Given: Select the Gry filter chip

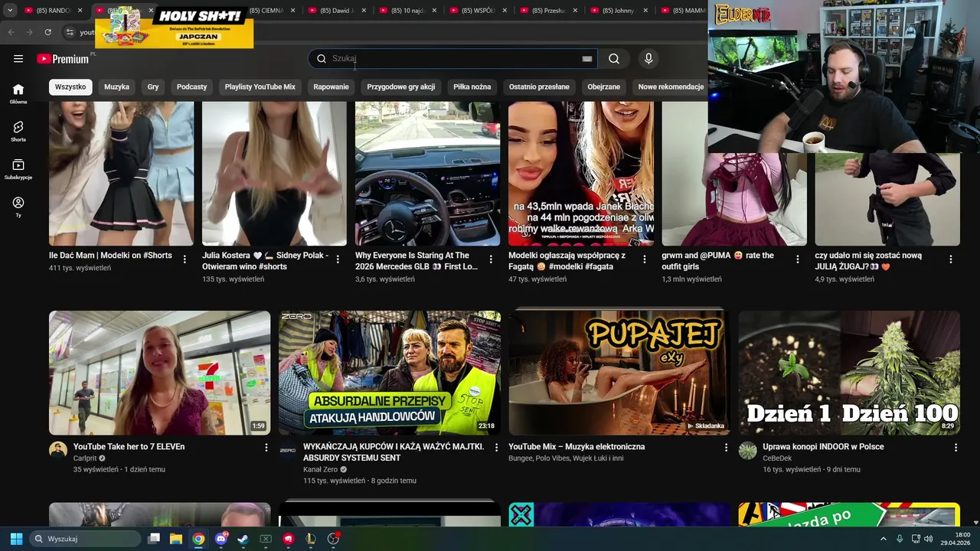Looking at the screenshot, I should click(153, 86).
